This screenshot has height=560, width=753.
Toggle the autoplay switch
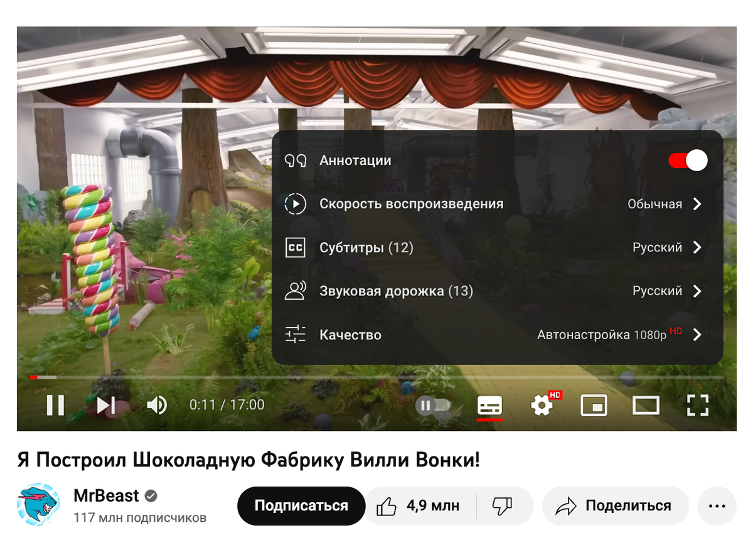(433, 405)
